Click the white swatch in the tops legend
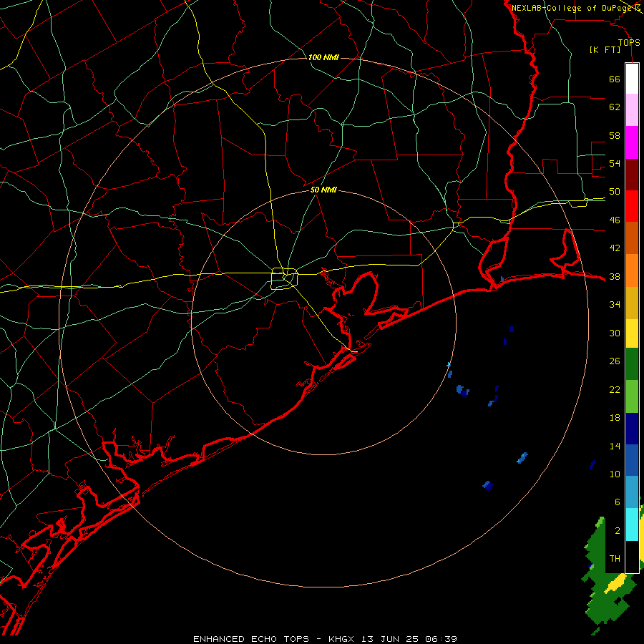Viewport: 644px width, 644px height. pos(632,79)
